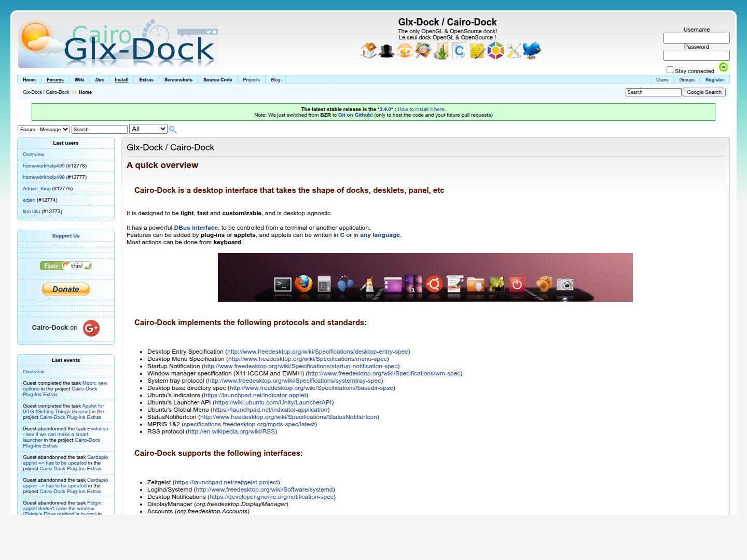Click the blue Twitter bird icon

click(x=532, y=51)
